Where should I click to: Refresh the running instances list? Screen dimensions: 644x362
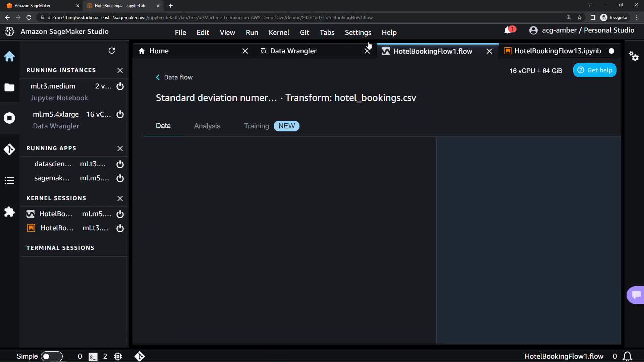click(x=112, y=51)
